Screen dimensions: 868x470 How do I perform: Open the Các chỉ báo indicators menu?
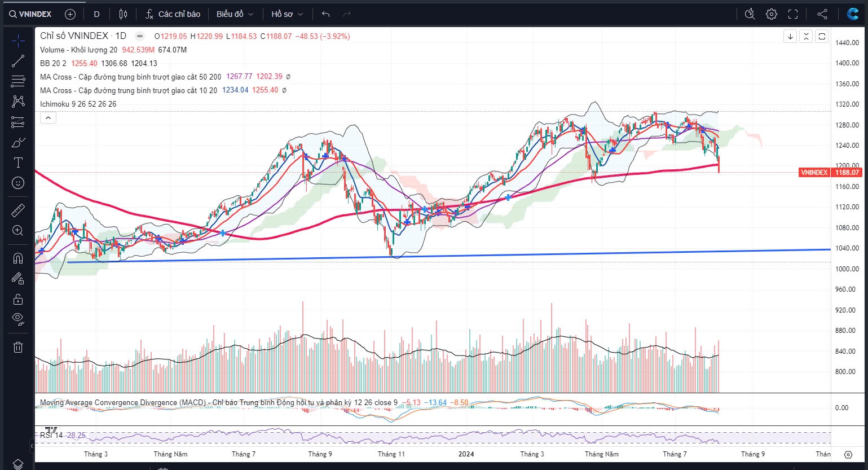coord(173,14)
